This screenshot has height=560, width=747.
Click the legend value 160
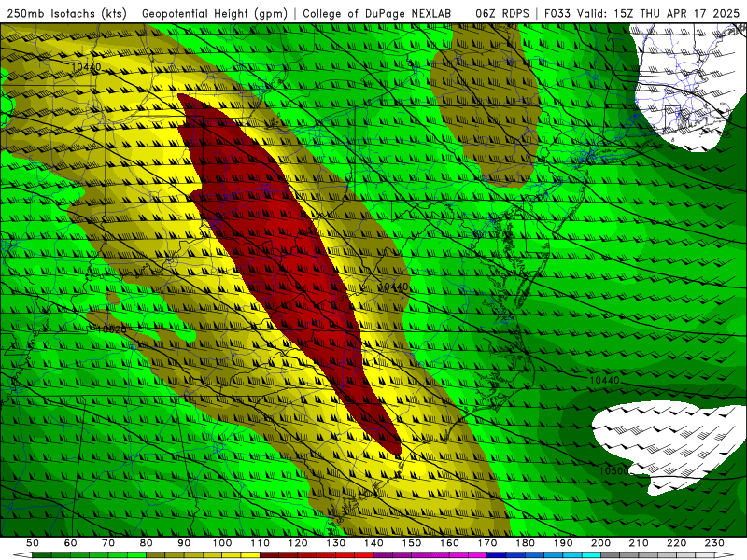click(449, 543)
